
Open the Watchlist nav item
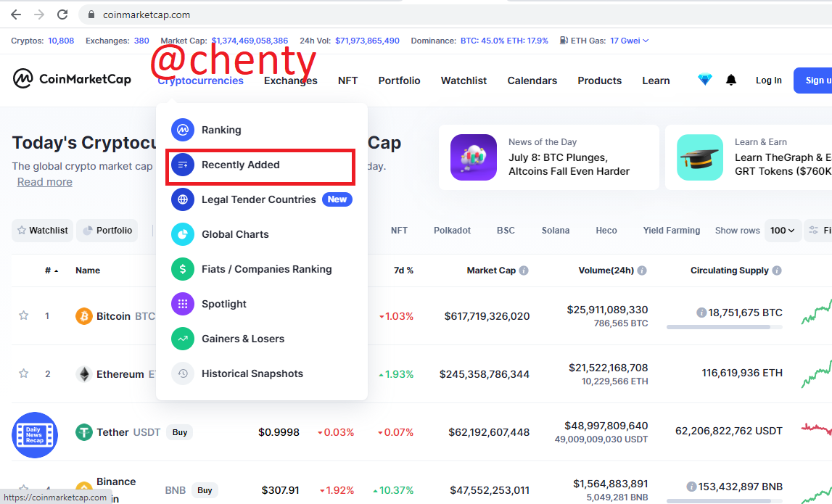coord(464,80)
